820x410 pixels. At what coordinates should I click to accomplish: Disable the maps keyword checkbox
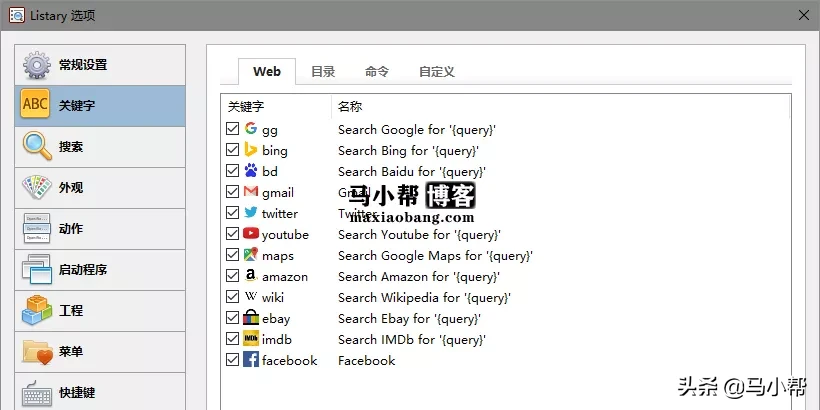pos(232,255)
